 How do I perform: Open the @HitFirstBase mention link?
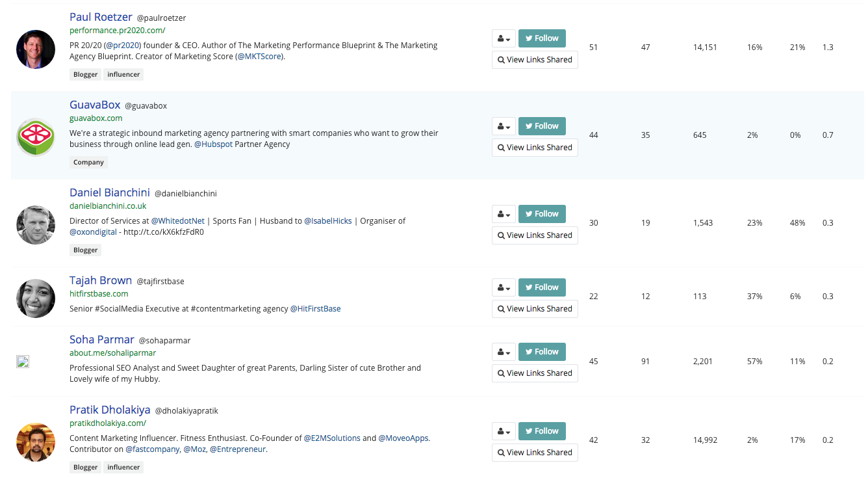click(x=315, y=309)
